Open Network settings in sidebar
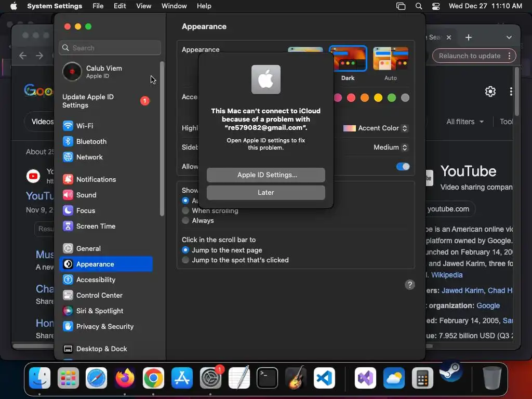 (106, 157)
